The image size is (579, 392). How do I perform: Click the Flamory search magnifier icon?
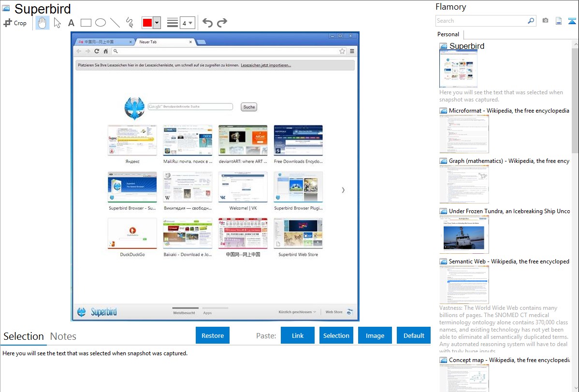coord(531,21)
